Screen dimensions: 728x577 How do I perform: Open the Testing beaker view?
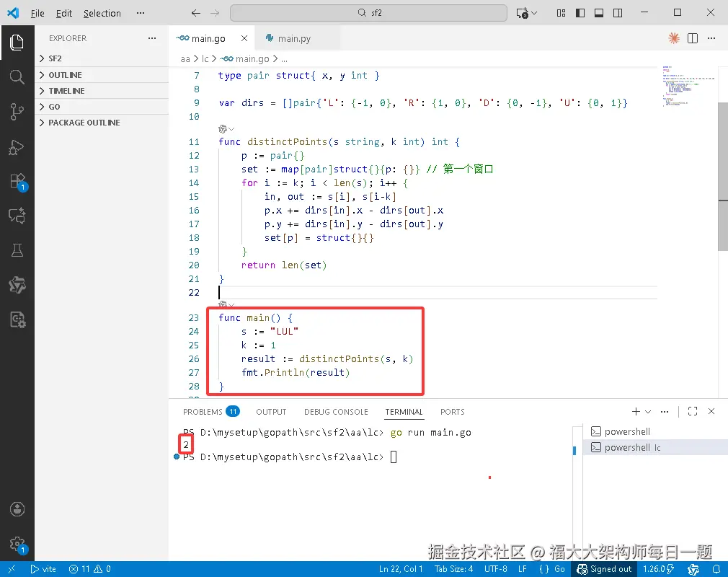tap(17, 250)
